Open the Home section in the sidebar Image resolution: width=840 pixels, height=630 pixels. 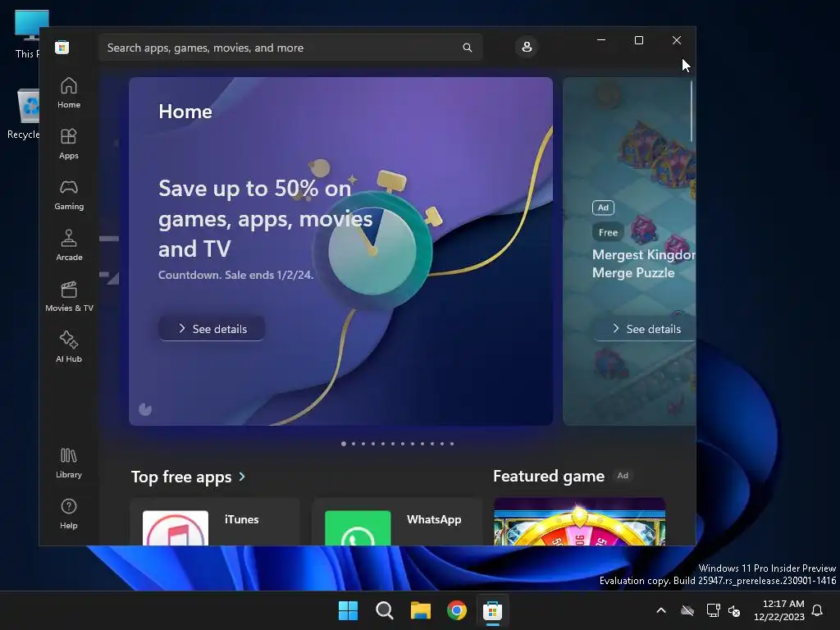tap(69, 94)
